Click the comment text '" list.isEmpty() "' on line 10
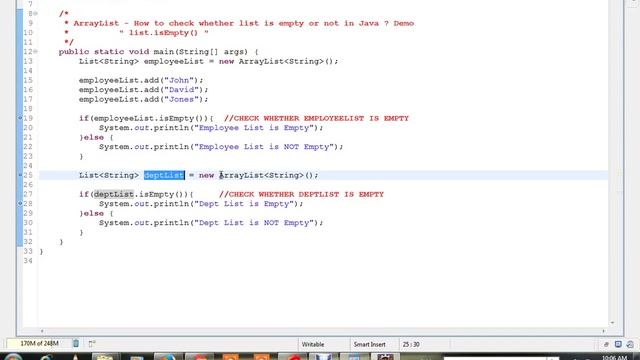This screenshot has width=640, height=360. [x=164, y=33]
